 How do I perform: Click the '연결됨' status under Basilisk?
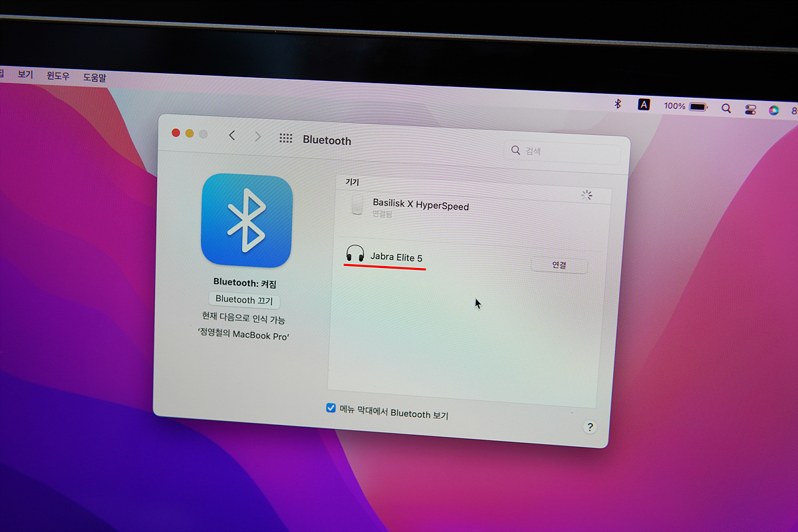tap(382, 214)
